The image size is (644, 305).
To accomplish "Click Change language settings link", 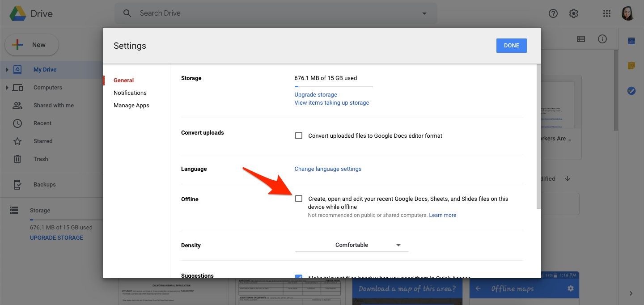I will [328, 169].
